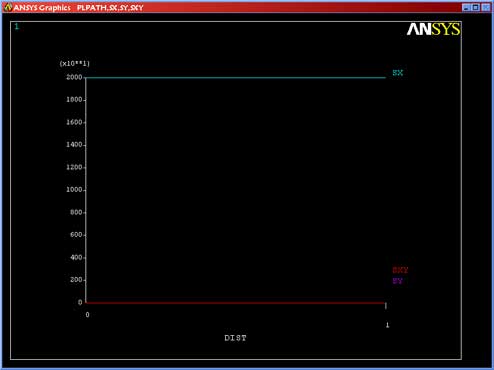The width and height of the screenshot is (494, 370).
Task: Minimize the ANSYS Graphics window
Action: point(466,7)
